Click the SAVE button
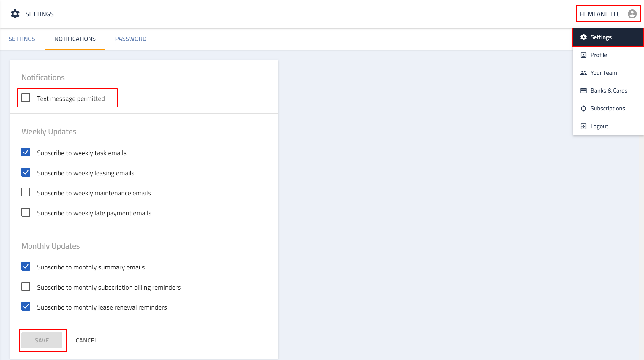 (42, 340)
